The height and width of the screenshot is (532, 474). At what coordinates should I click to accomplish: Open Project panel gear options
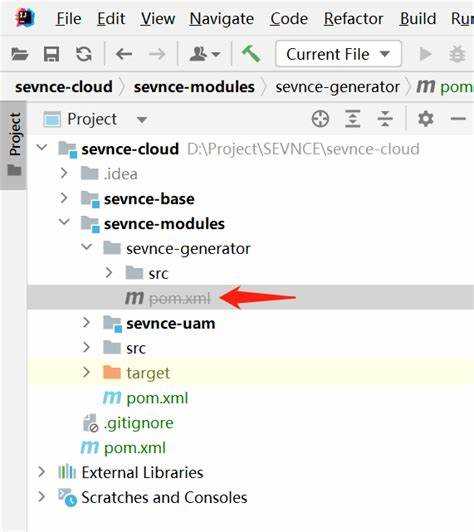(425, 119)
